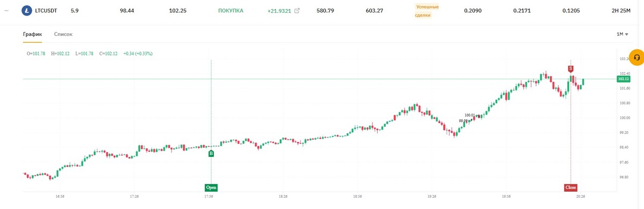
Task: Switch to the Список tab
Action: 63,34
